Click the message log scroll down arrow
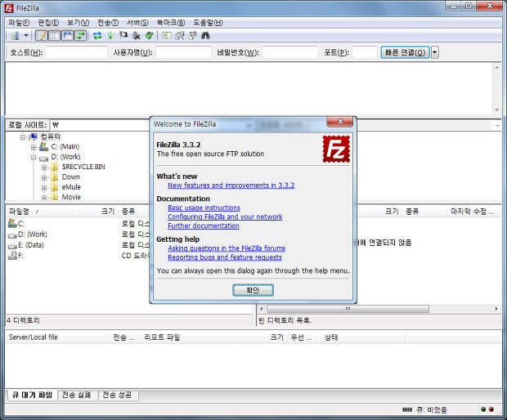Screen dimensions: 507x420 (x=497, y=109)
